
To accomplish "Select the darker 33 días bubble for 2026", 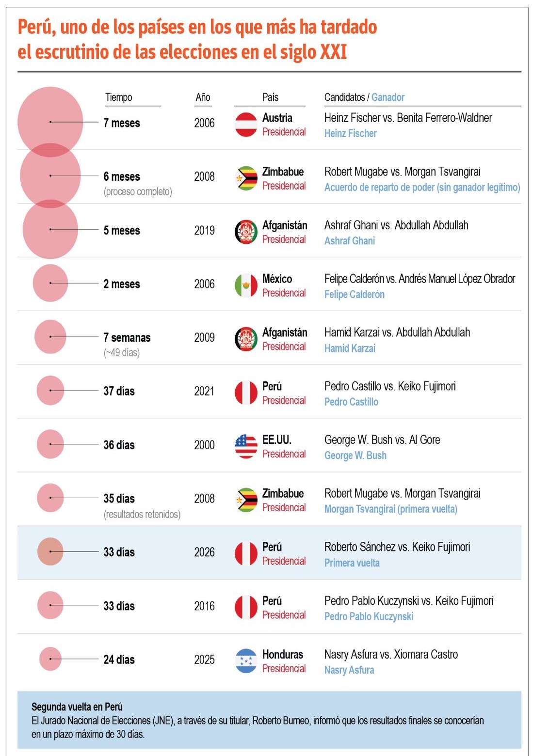I will point(50,551).
